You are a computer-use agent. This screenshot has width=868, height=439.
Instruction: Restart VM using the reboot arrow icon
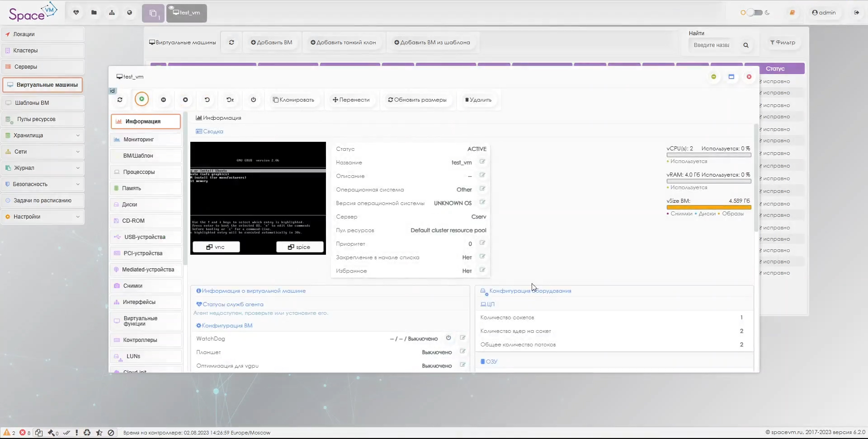coord(207,100)
